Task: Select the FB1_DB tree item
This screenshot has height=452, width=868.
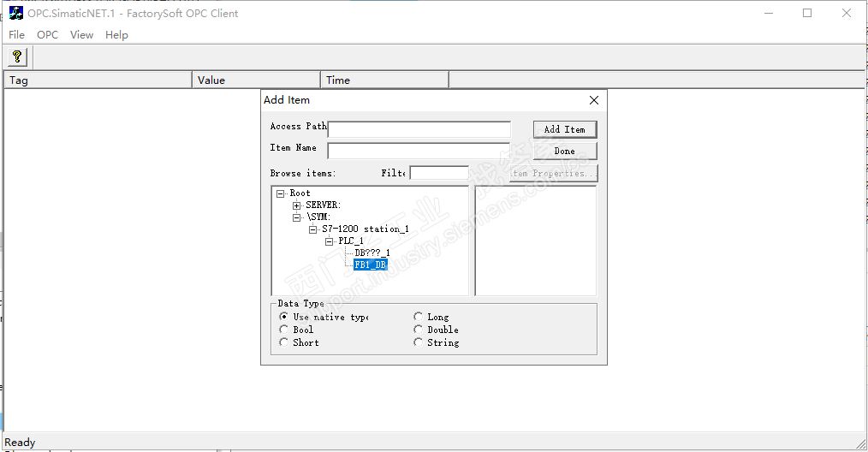Action: point(371,265)
